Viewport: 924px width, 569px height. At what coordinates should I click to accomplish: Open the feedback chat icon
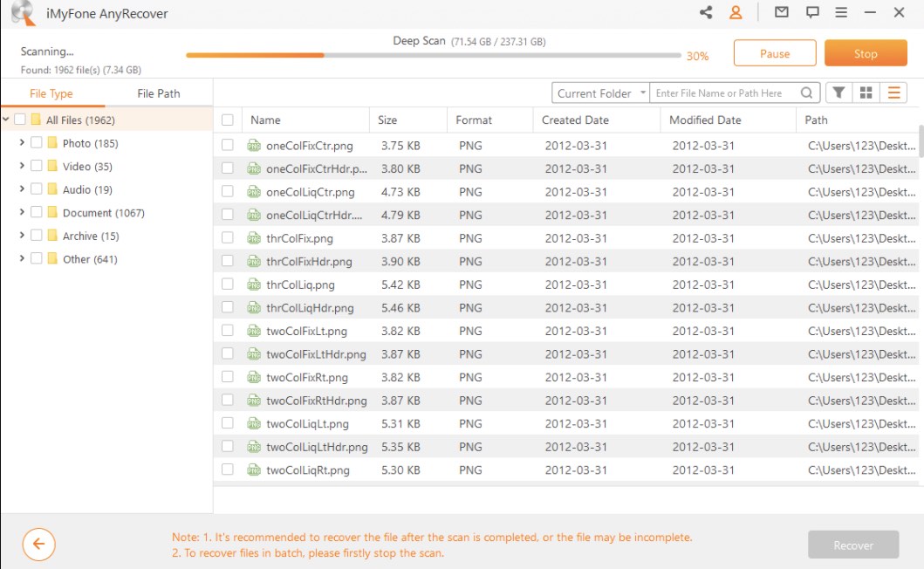(x=812, y=12)
